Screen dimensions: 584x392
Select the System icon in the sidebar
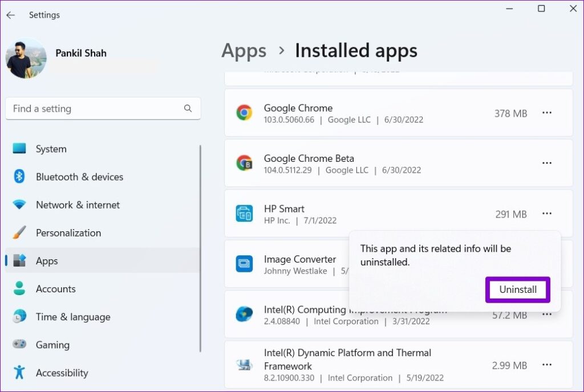click(18, 149)
